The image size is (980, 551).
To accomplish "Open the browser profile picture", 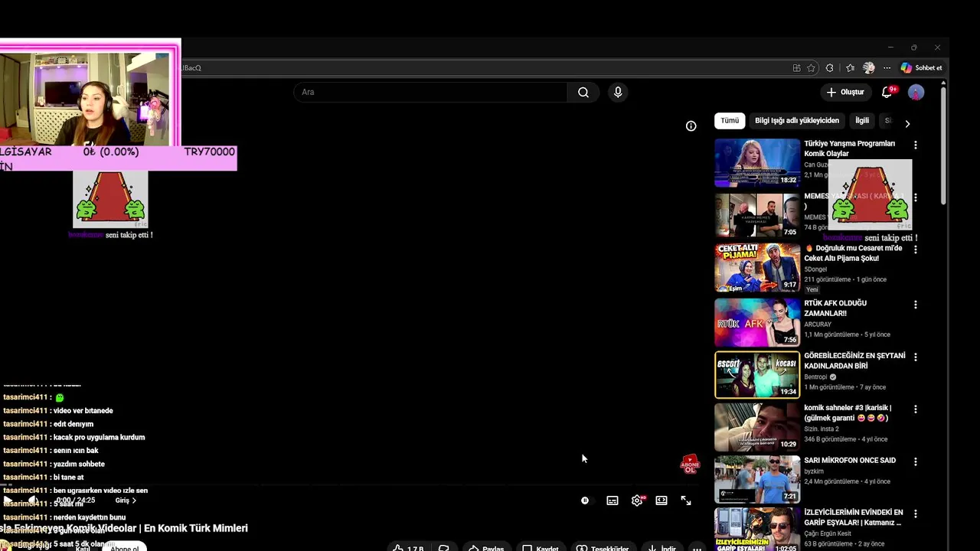I will pos(868,68).
